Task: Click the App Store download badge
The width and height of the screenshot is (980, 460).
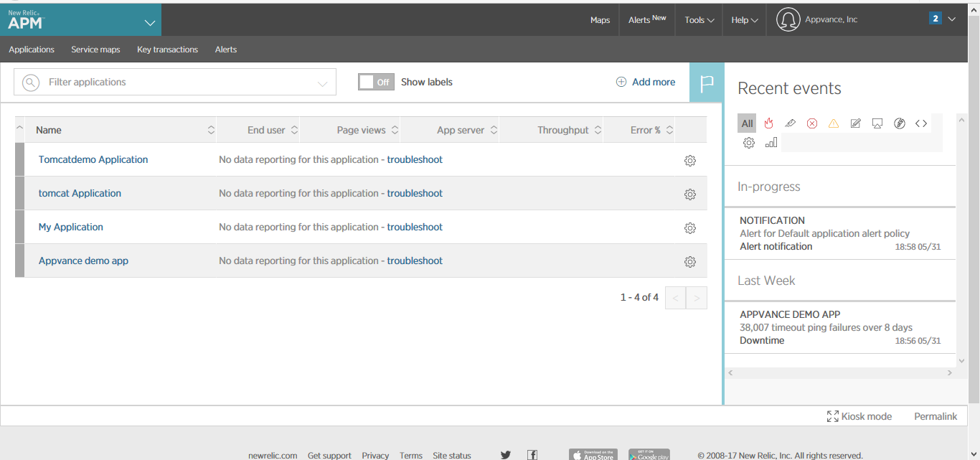Action: point(593,455)
